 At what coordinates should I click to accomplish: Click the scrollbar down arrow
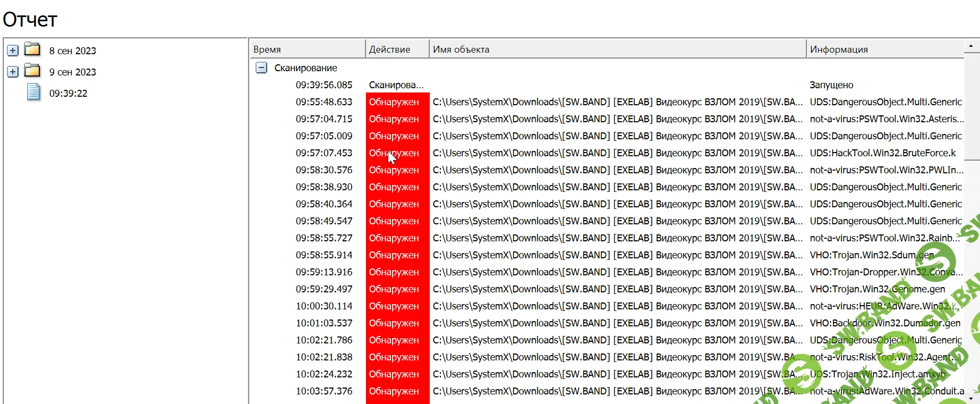[971, 398]
